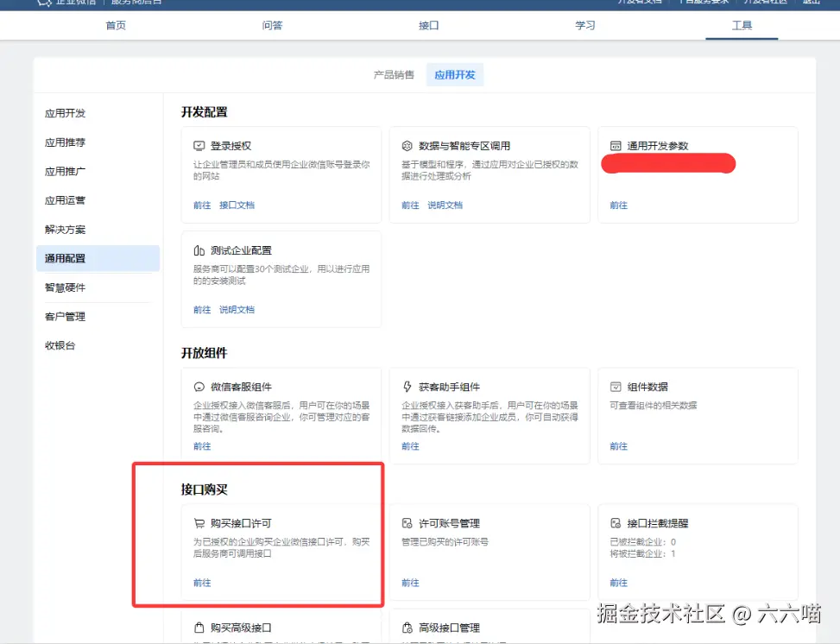
Task: Click the 开发配置 section heading
Action: pyautogui.click(x=204, y=112)
